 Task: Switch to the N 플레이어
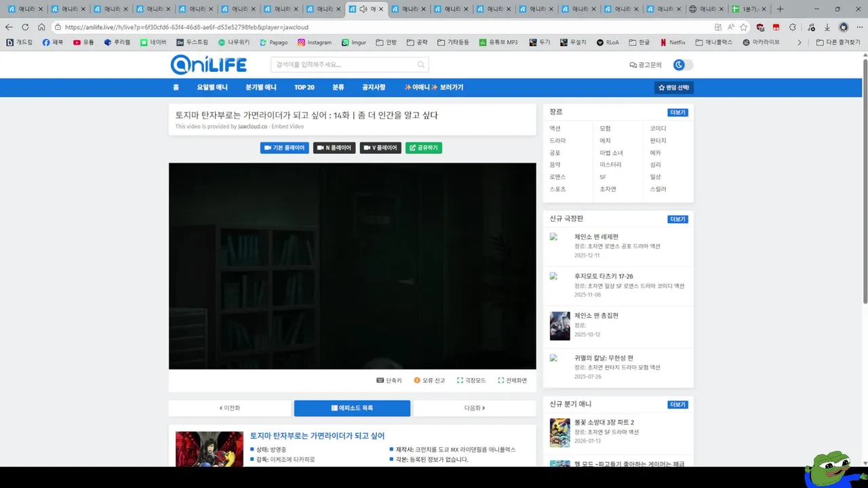pyautogui.click(x=334, y=148)
